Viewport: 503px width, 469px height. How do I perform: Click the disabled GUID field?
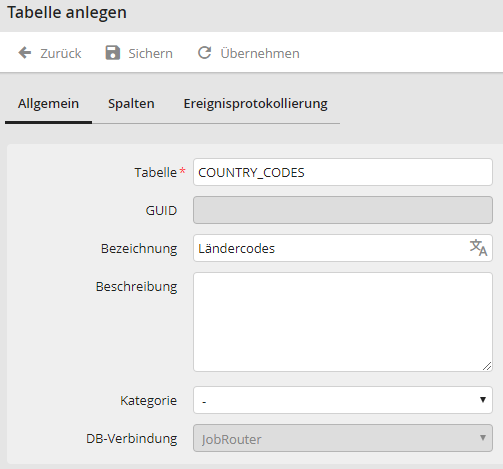[343, 210]
